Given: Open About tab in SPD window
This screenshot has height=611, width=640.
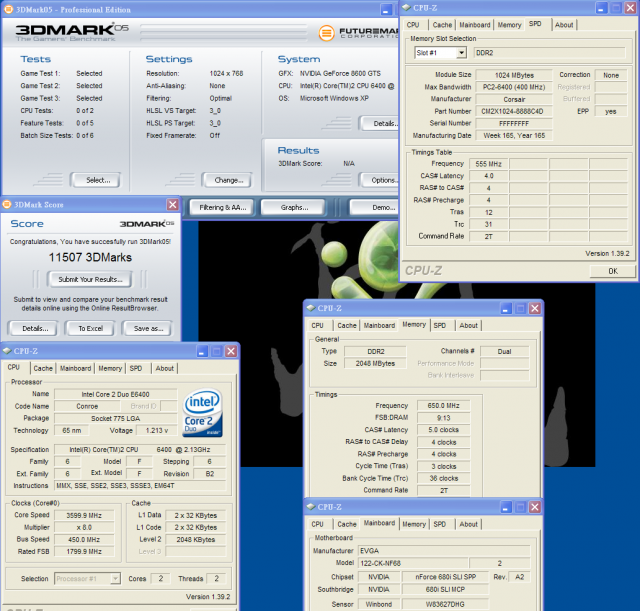Looking at the screenshot, I should pos(564,25).
